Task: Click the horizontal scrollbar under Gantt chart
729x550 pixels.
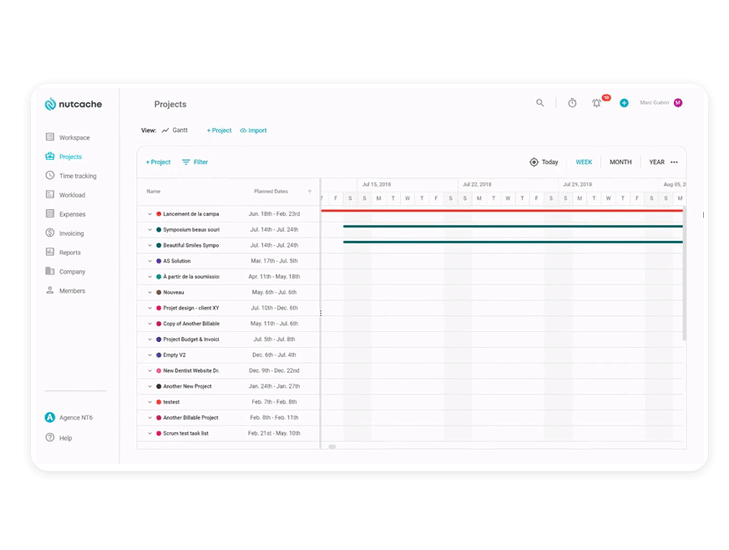Action: 333,446
